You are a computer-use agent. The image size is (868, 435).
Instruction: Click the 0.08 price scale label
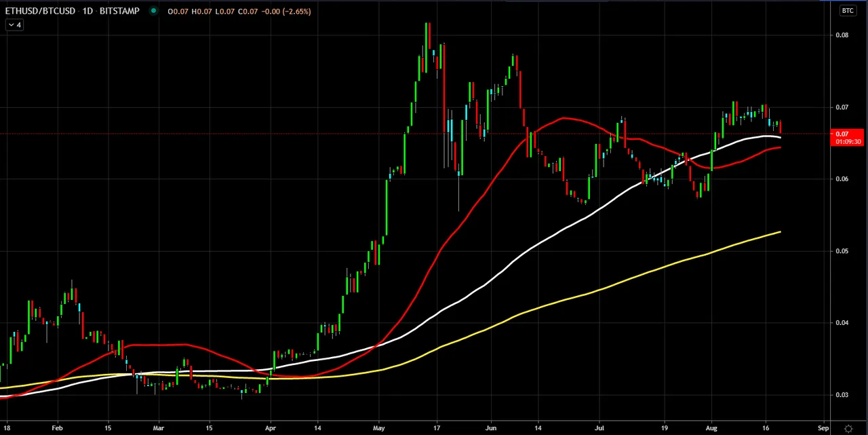[842, 35]
